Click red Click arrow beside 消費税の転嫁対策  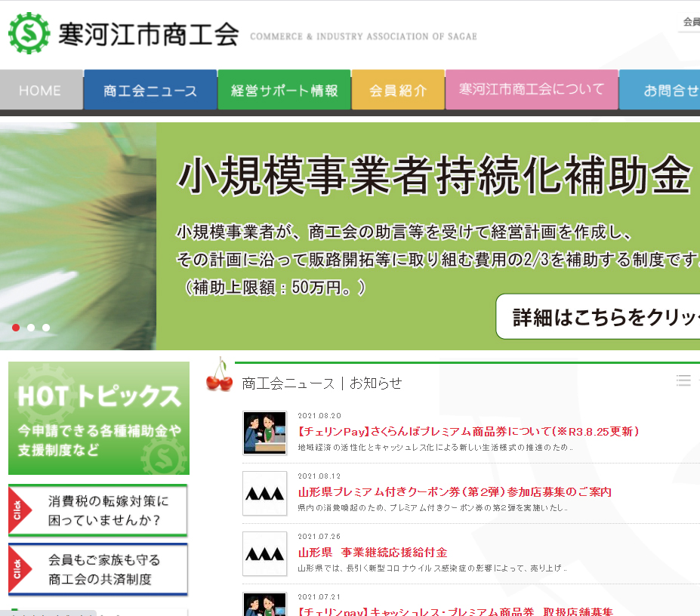[19, 510]
